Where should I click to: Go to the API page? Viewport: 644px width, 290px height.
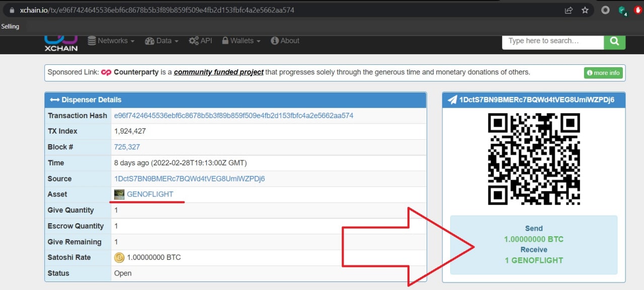200,41
